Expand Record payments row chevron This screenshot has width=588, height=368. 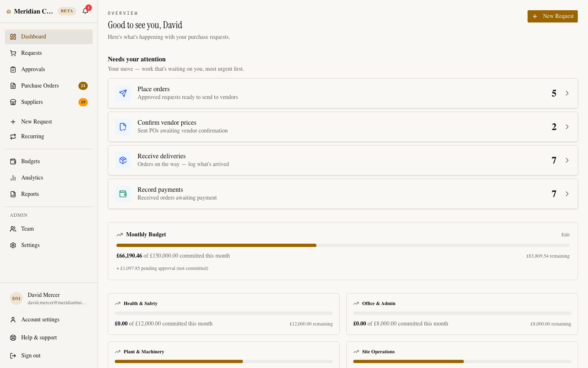[x=567, y=194]
